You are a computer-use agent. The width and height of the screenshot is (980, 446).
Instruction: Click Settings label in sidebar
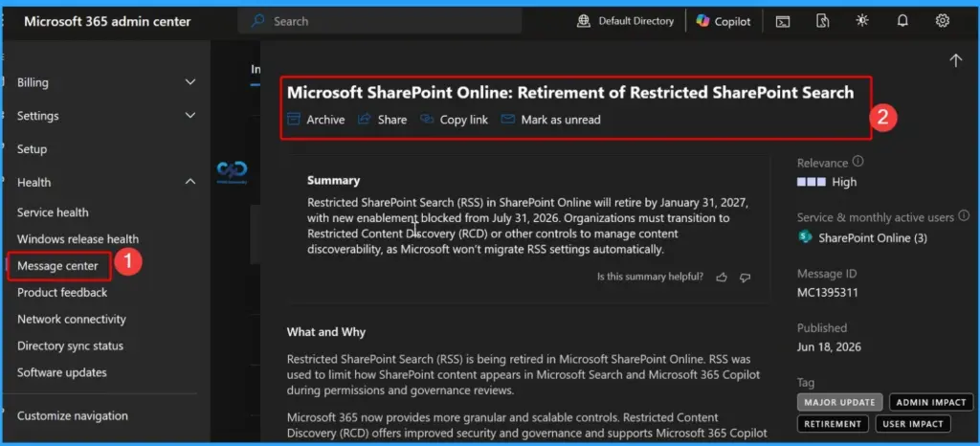point(37,116)
